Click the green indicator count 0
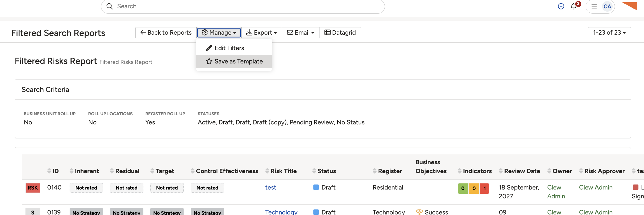 463,188
